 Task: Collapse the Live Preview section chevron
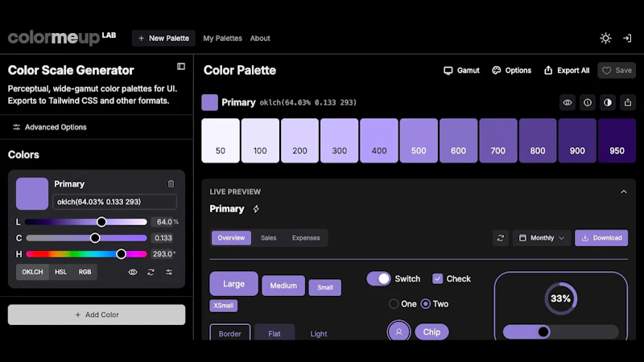coord(623,191)
